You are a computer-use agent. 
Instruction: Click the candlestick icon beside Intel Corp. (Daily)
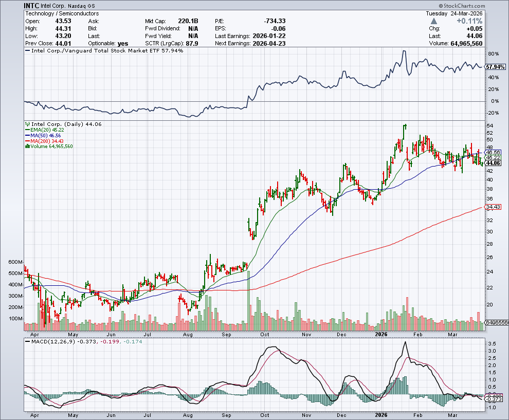click(28, 124)
